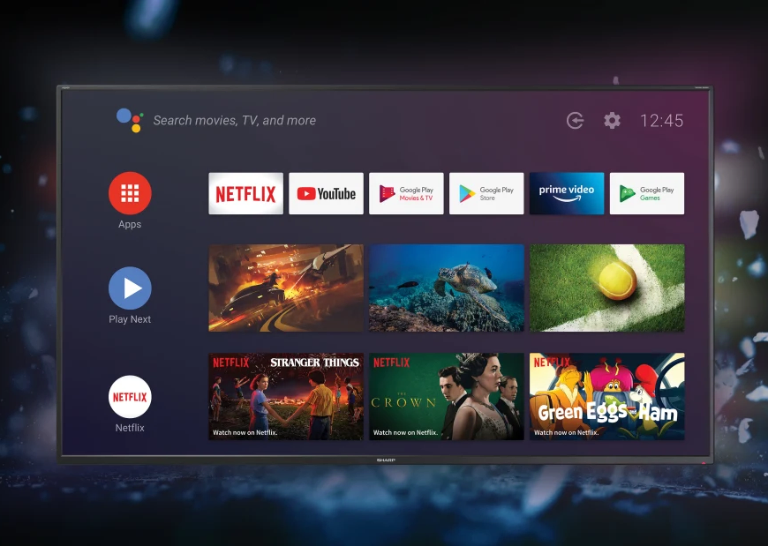Click the Apps label
This screenshot has width=768, height=546.
pos(130,224)
